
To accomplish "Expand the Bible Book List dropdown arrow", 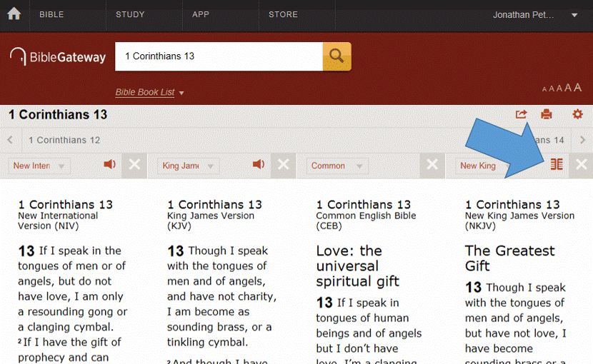I will 181,93.
